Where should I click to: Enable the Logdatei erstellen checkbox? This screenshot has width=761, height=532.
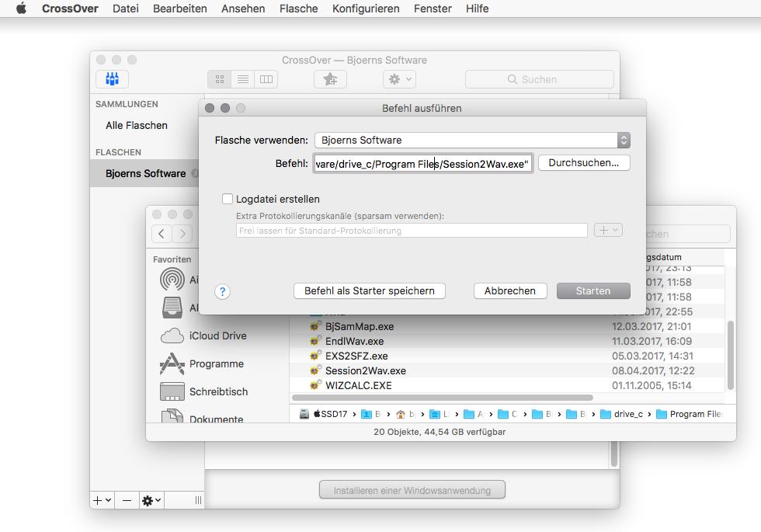click(x=227, y=199)
